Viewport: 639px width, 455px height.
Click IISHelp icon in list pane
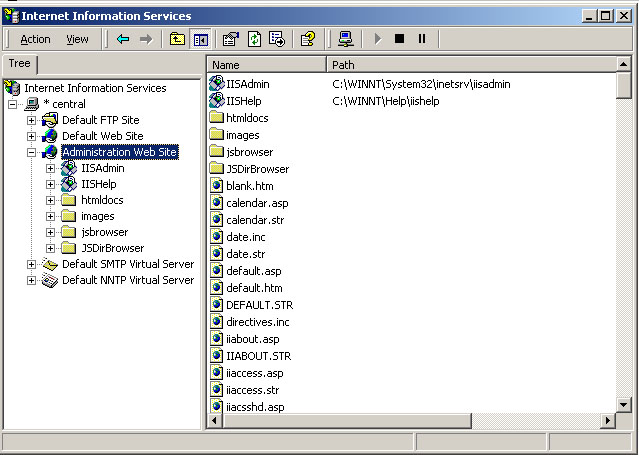[217, 100]
